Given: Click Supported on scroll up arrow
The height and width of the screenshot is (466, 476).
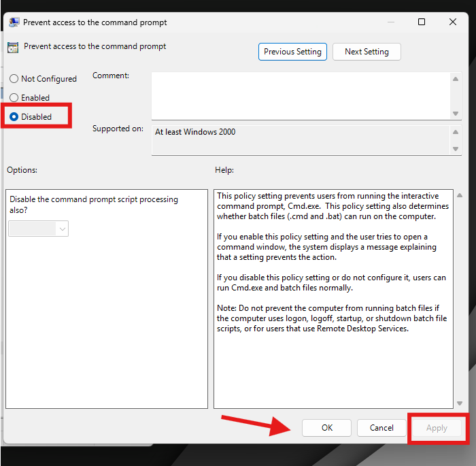Looking at the screenshot, I should 456,132.
